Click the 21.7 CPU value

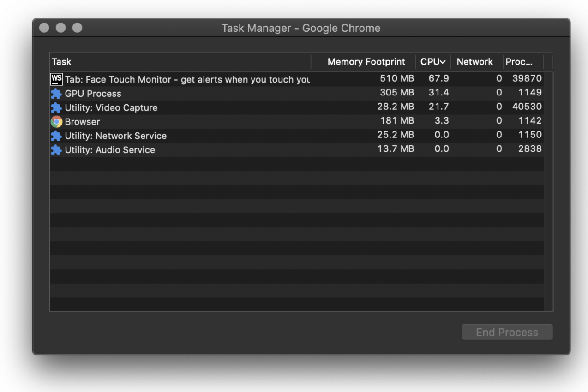point(439,107)
